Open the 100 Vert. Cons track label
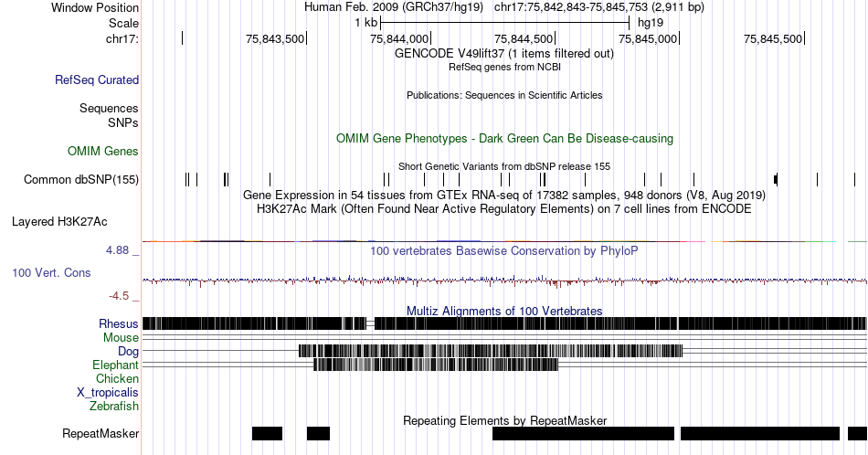Image resolution: width=868 pixels, height=455 pixels. point(51,272)
